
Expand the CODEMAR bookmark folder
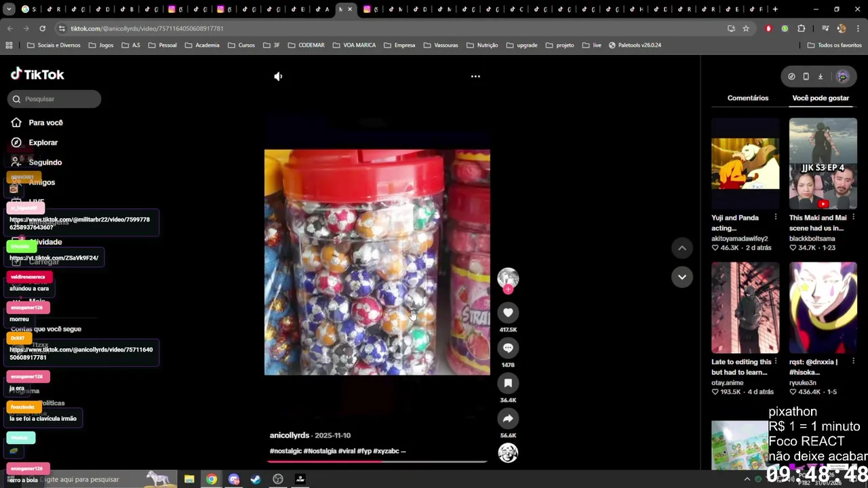306,45
